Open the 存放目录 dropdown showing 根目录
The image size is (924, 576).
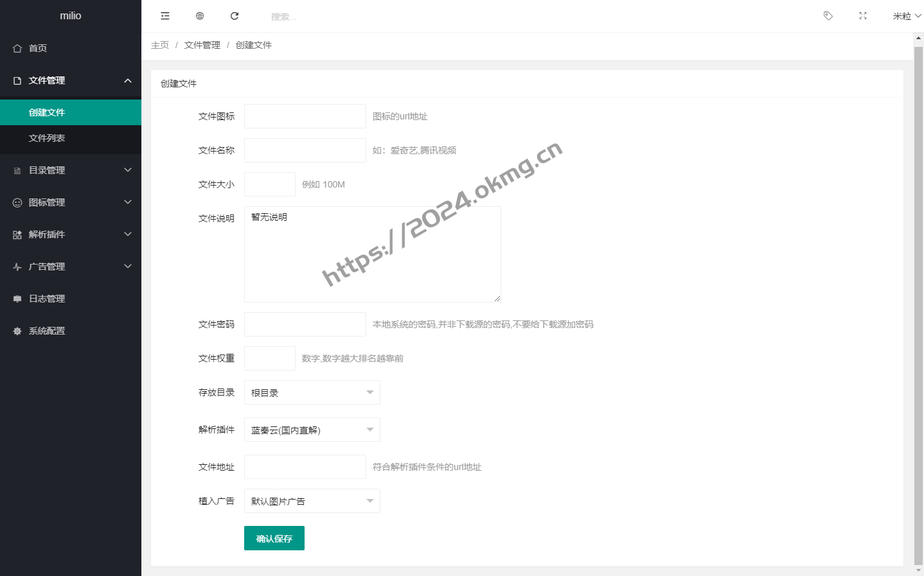(x=312, y=392)
